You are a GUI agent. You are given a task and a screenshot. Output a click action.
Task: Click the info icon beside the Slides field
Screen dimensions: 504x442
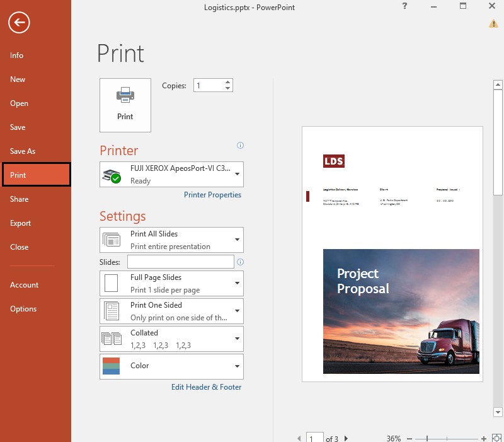coord(240,262)
